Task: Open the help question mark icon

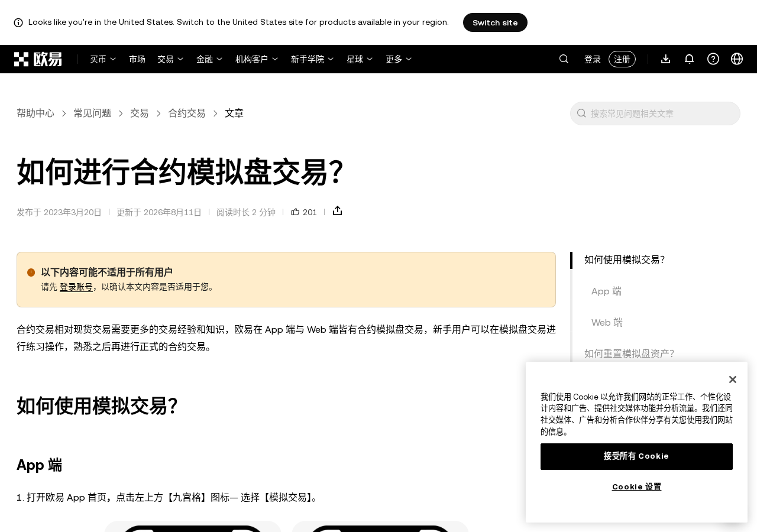Action: 713,59
